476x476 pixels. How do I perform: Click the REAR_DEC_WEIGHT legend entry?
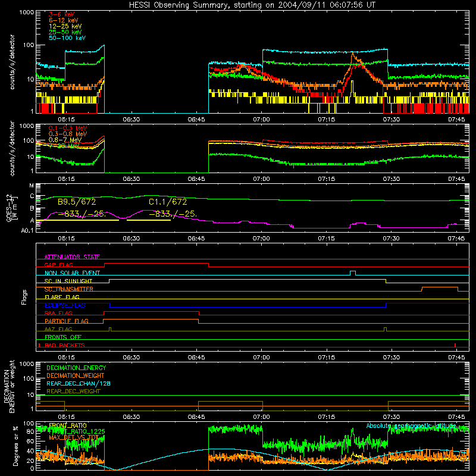73,392
